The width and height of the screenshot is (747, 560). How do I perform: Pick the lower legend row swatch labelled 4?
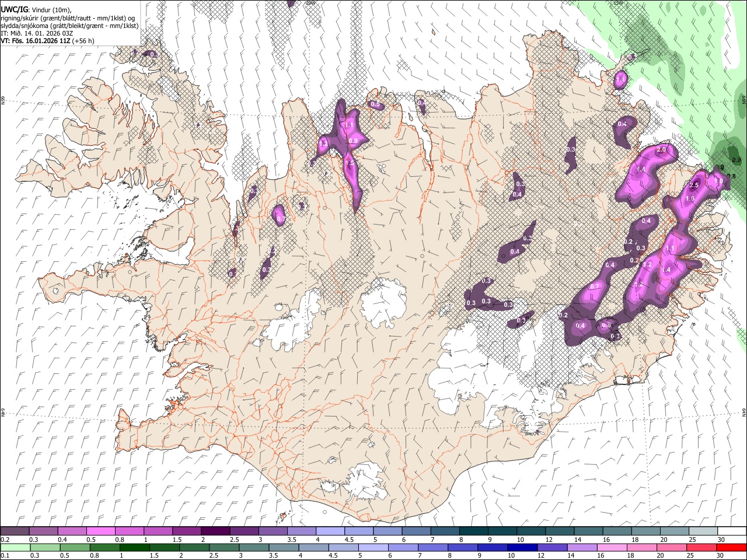313,547
